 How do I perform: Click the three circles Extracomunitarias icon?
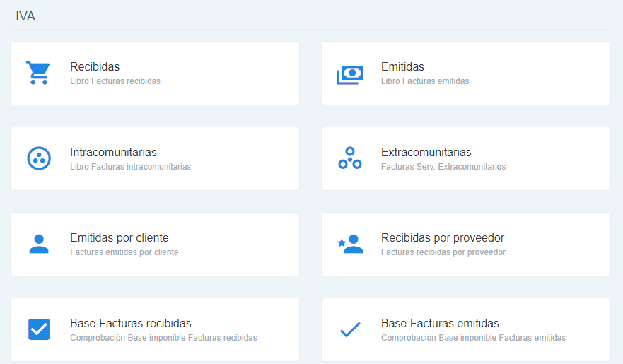[349, 158]
